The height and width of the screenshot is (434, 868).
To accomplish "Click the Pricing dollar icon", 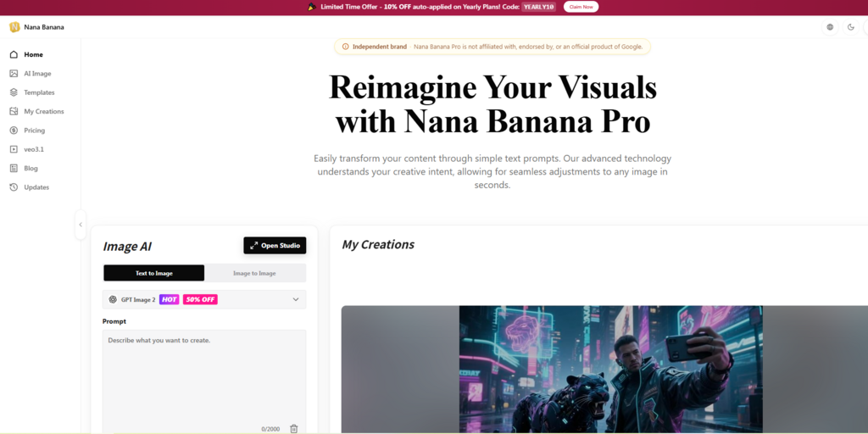I will pyautogui.click(x=14, y=130).
